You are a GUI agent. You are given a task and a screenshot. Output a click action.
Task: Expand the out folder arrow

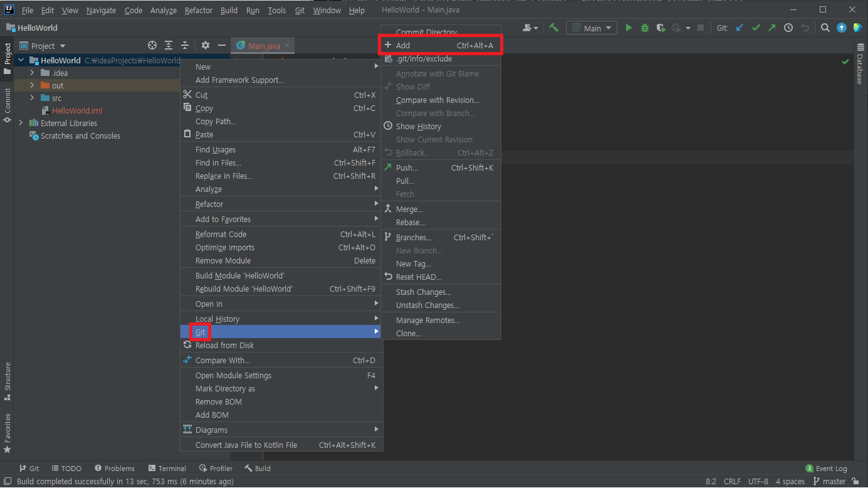tap(32, 85)
